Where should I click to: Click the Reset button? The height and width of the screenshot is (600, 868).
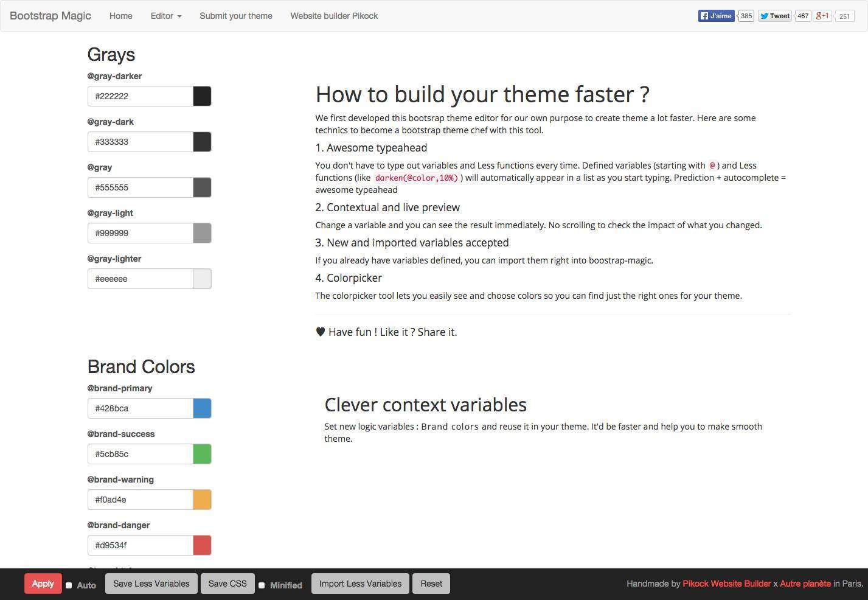coord(431,584)
